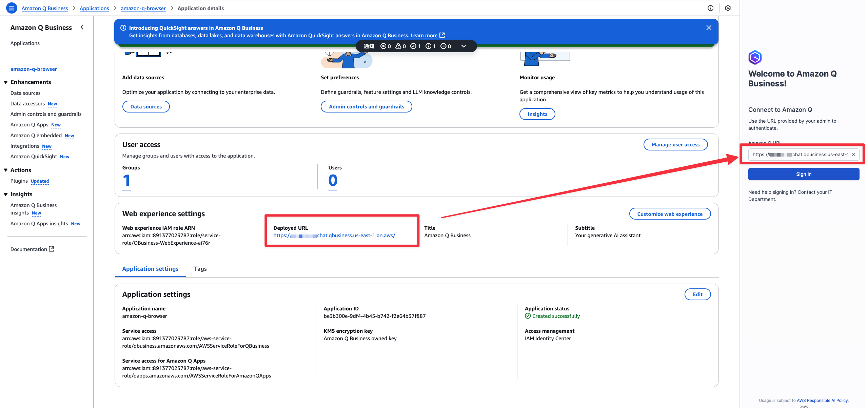The image size is (868, 408).
Task: Clear the Amazon Q URL input field
Action: pyautogui.click(x=853, y=155)
